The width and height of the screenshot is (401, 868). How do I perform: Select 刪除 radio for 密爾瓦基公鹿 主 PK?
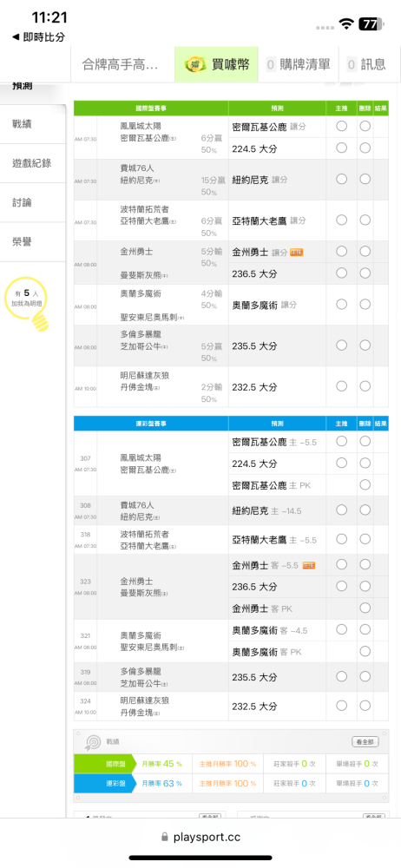point(365,484)
